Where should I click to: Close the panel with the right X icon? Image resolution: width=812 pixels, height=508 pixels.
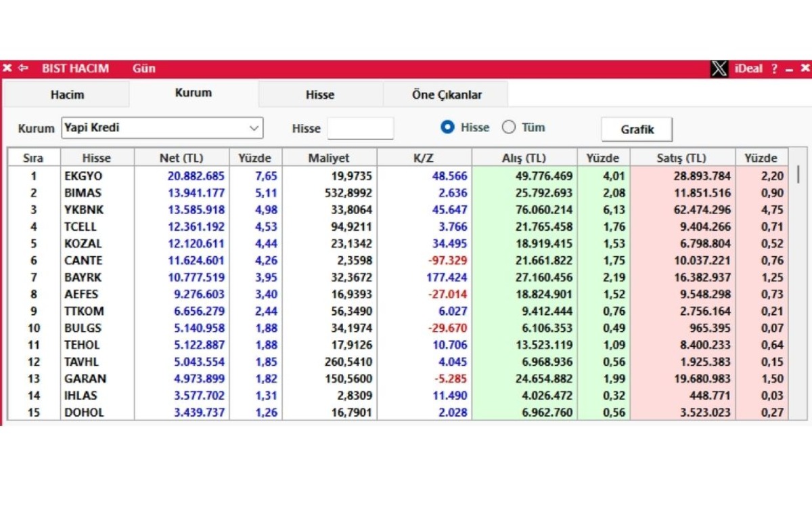[805, 68]
